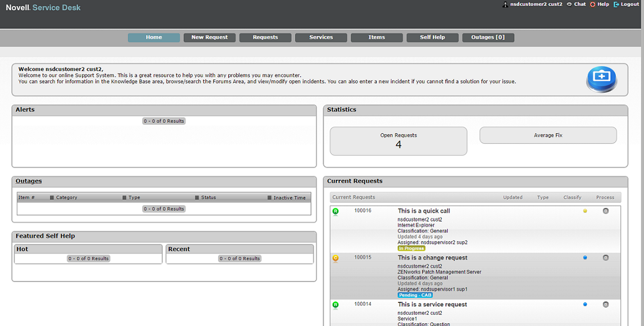
Task: Open the Self Help tab
Action: pyautogui.click(x=433, y=37)
